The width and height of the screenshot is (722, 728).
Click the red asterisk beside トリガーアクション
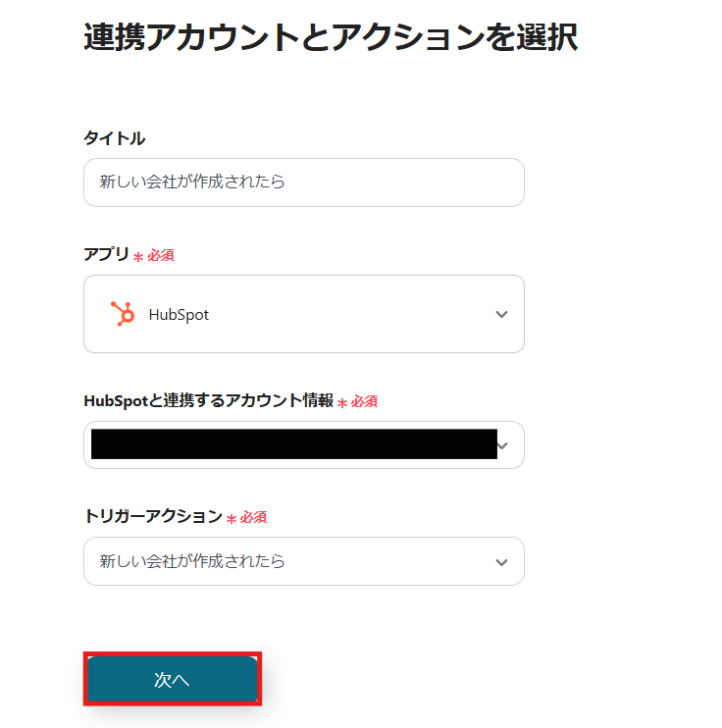coord(232,518)
